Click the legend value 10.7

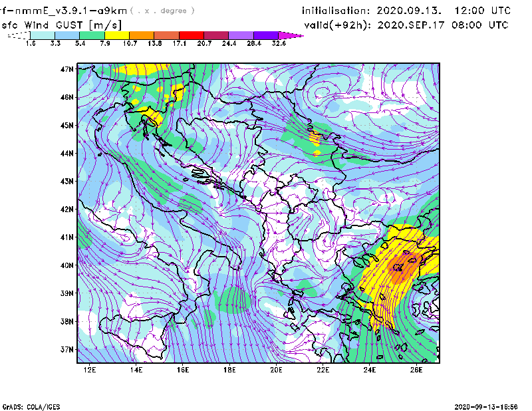coord(130,43)
